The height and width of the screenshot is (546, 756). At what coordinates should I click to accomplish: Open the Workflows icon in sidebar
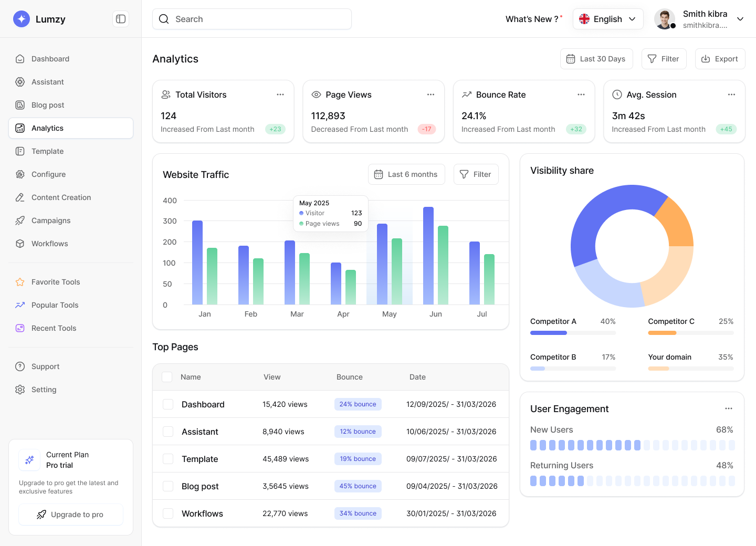point(19,244)
